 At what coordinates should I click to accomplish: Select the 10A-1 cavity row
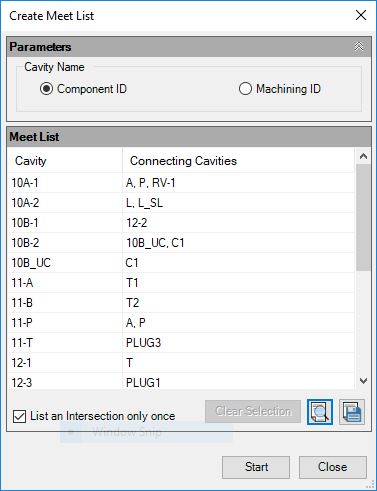click(x=181, y=183)
